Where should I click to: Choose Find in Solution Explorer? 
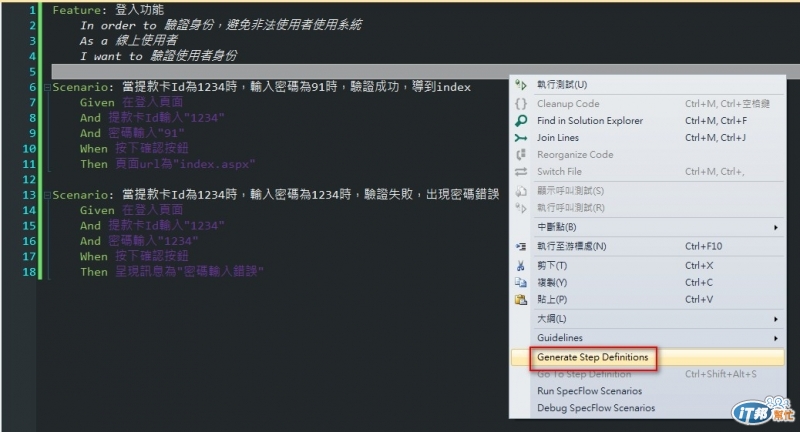click(x=647, y=121)
